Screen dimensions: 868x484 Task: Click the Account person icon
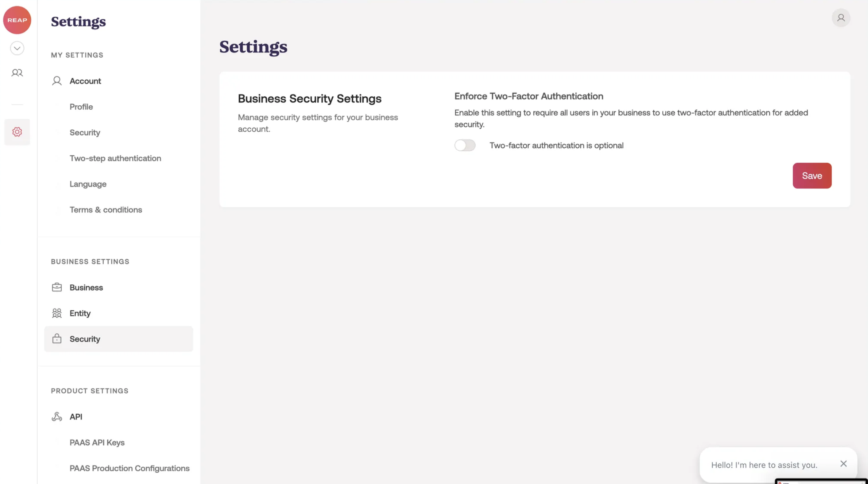tap(57, 81)
